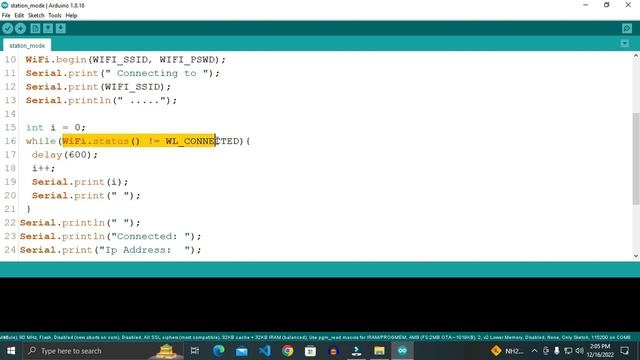Open the Serial Monitor icon
The height and width of the screenshot is (360, 640).
[x=627, y=29]
